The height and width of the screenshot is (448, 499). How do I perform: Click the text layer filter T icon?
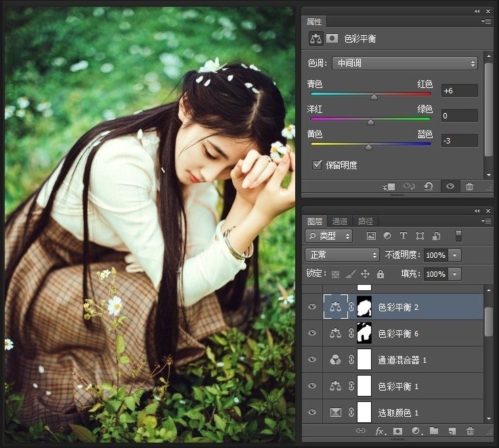[404, 236]
